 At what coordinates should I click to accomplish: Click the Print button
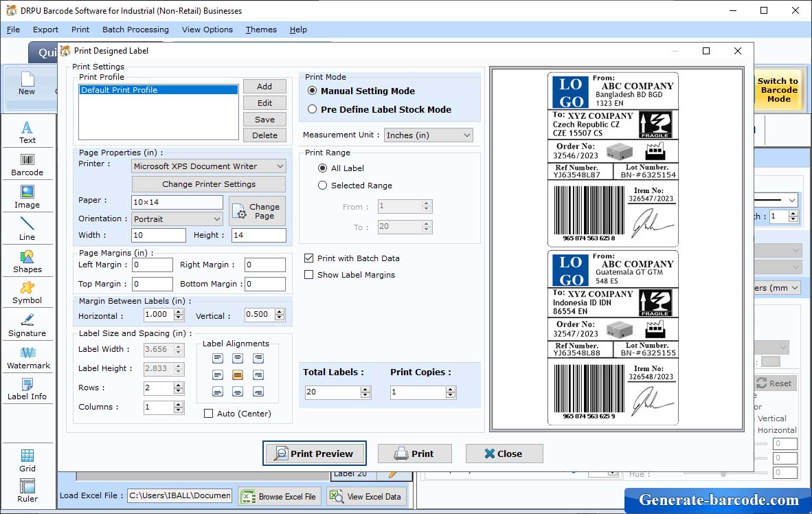click(414, 454)
